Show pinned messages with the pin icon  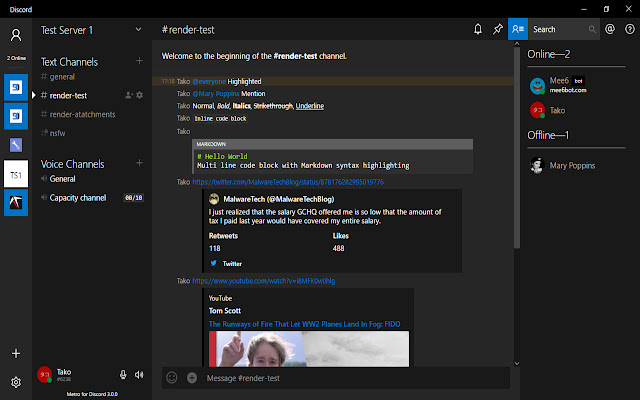point(497,30)
